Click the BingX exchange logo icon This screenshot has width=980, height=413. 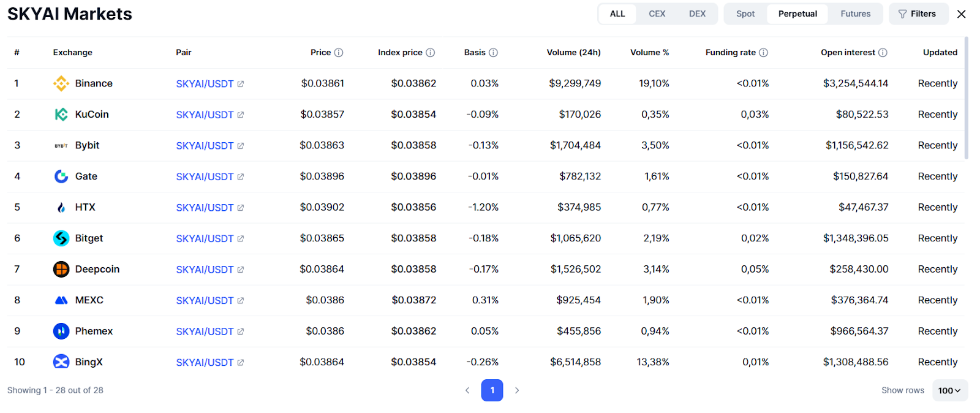tap(61, 362)
